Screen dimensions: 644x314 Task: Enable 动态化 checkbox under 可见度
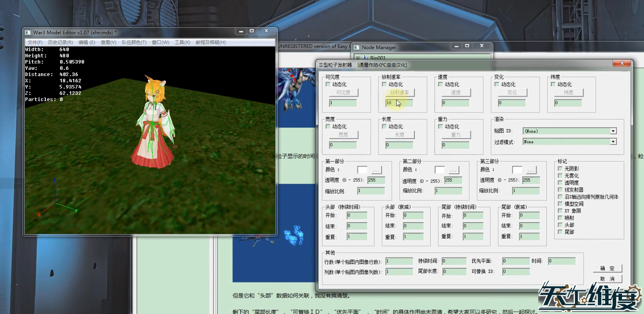click(x=328, y=85)
